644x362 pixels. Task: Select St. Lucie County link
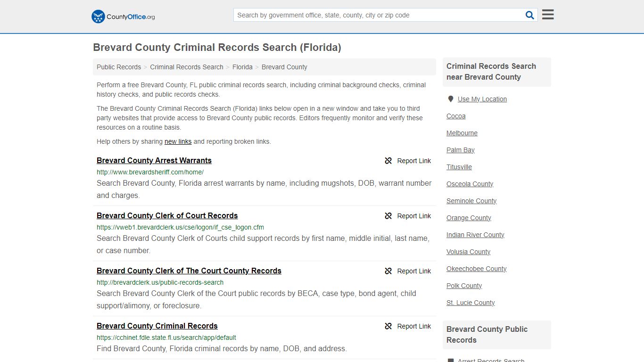471,303
